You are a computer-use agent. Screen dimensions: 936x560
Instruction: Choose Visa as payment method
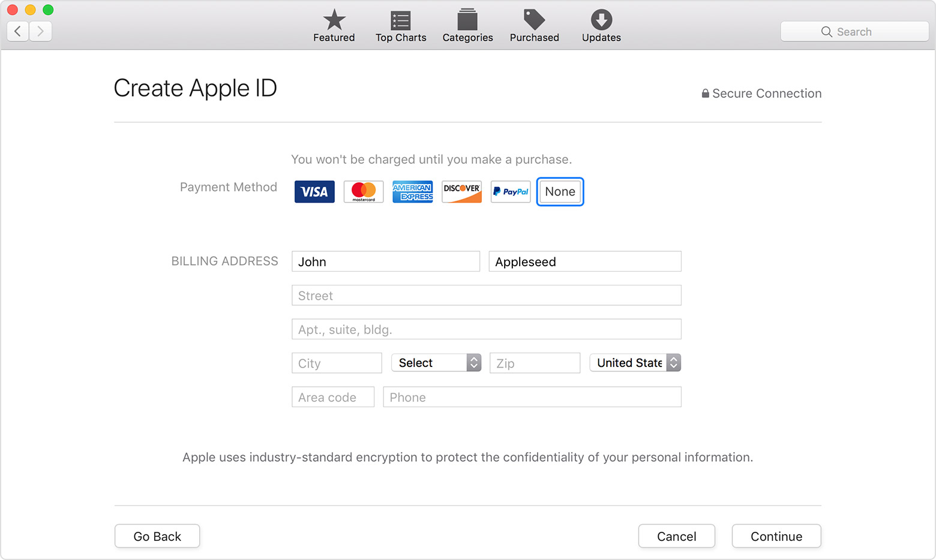314,192
